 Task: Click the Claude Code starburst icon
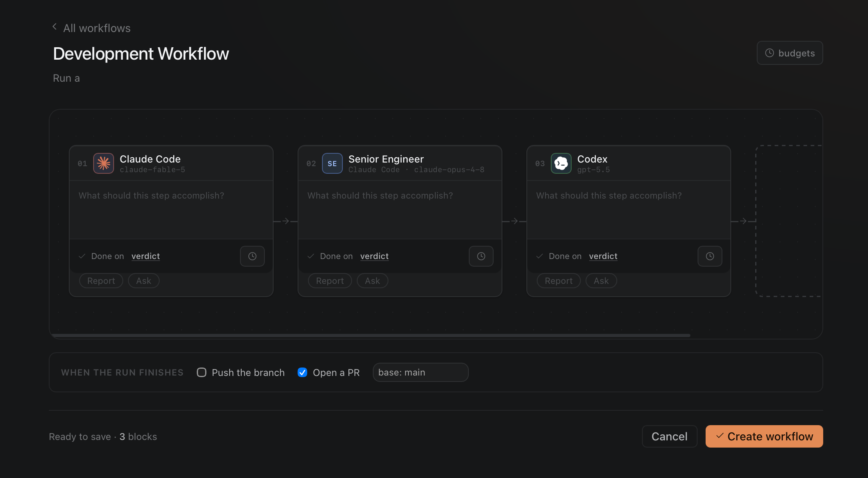coord(104,163)
